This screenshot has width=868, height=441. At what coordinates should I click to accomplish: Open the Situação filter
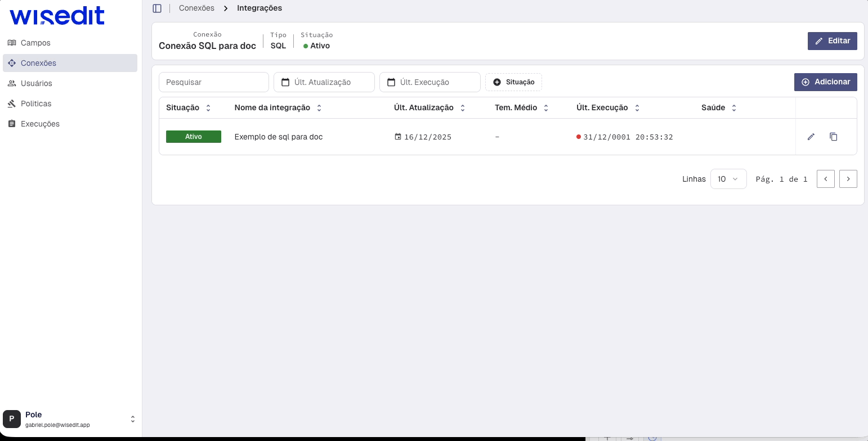point(513,82)
